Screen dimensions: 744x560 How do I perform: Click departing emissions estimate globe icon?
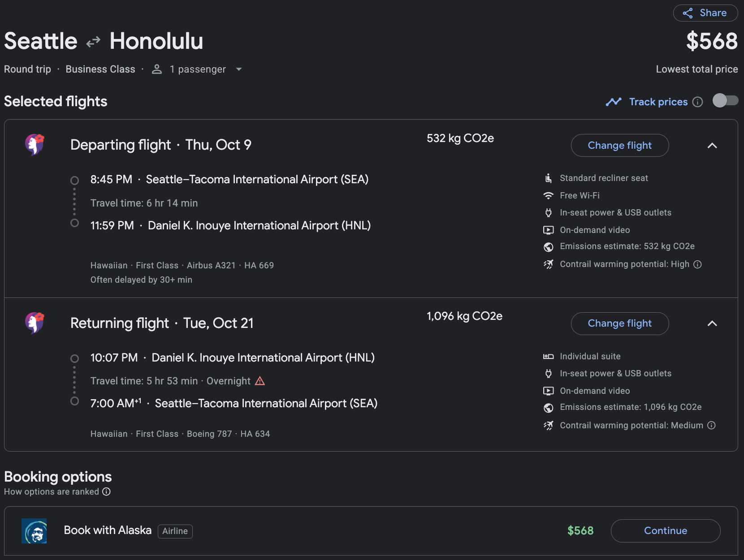548,247
